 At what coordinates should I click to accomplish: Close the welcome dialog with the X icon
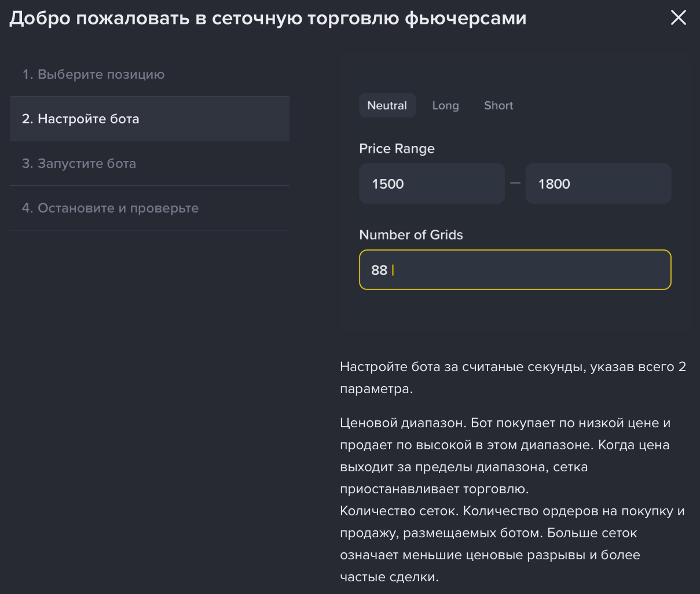tap(678, 17)
